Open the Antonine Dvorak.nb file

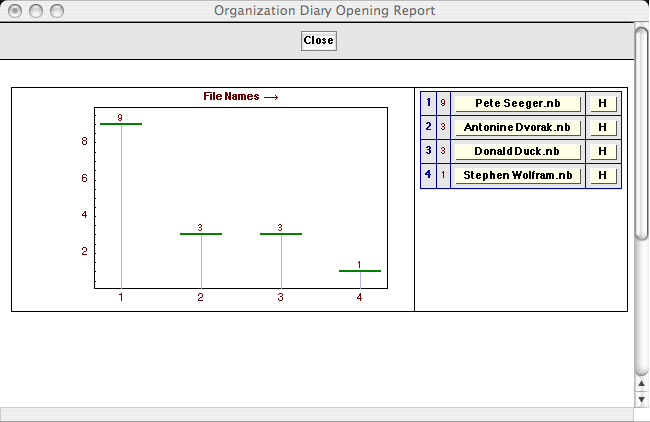(518, 127)
